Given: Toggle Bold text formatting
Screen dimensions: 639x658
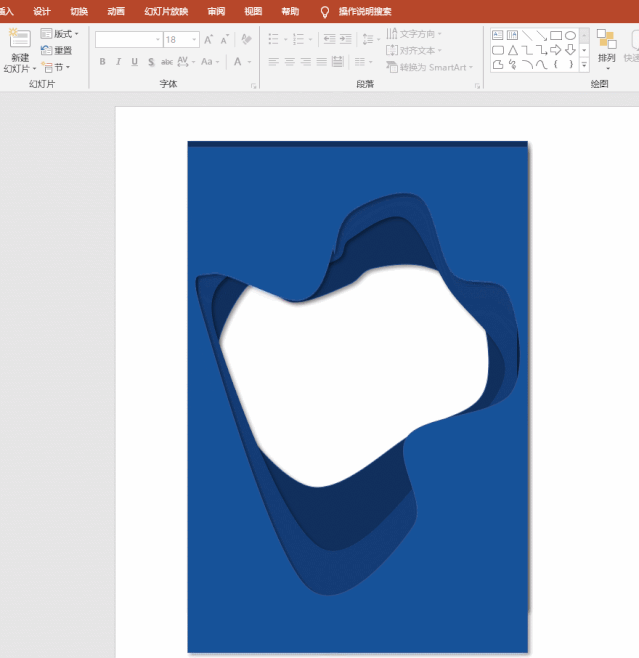Looking at the screenshot, I should click(x=102, y=62).
